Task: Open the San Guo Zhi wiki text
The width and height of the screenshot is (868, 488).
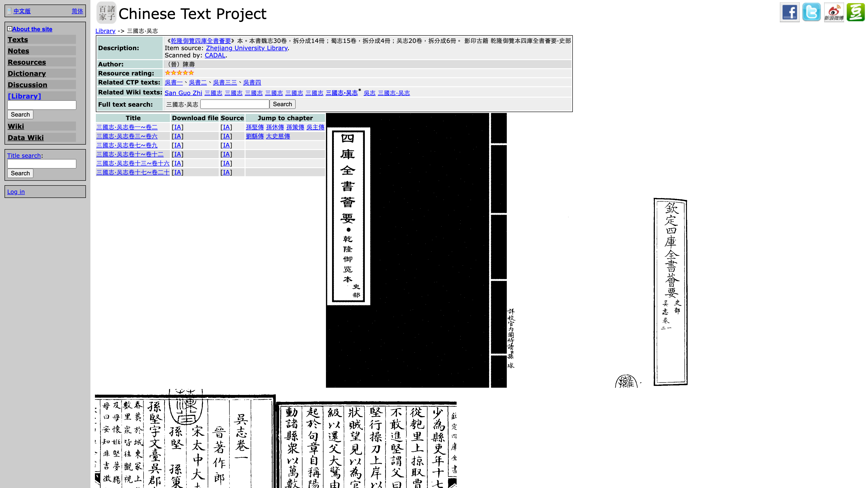Action: [x=183, y=93]
